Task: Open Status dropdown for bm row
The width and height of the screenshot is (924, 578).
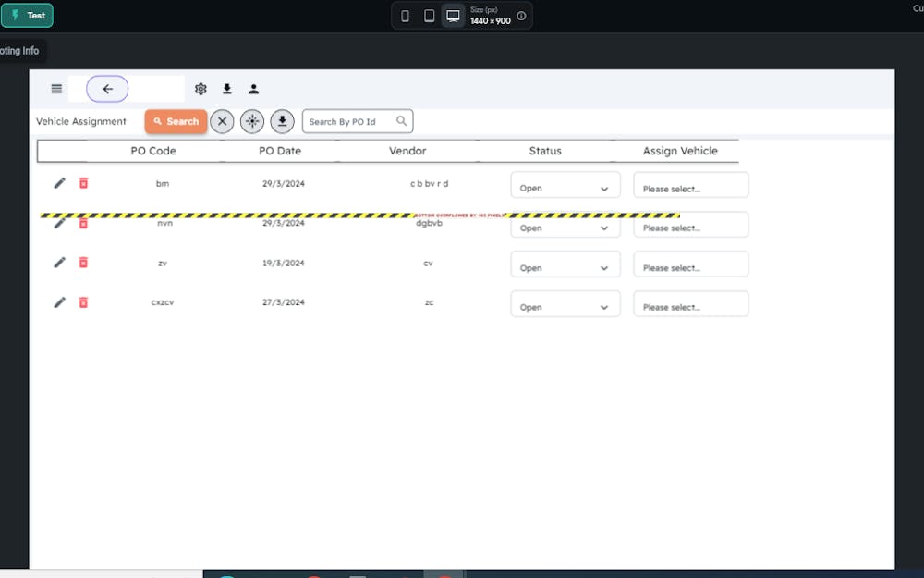Action: tap(565, 185)
